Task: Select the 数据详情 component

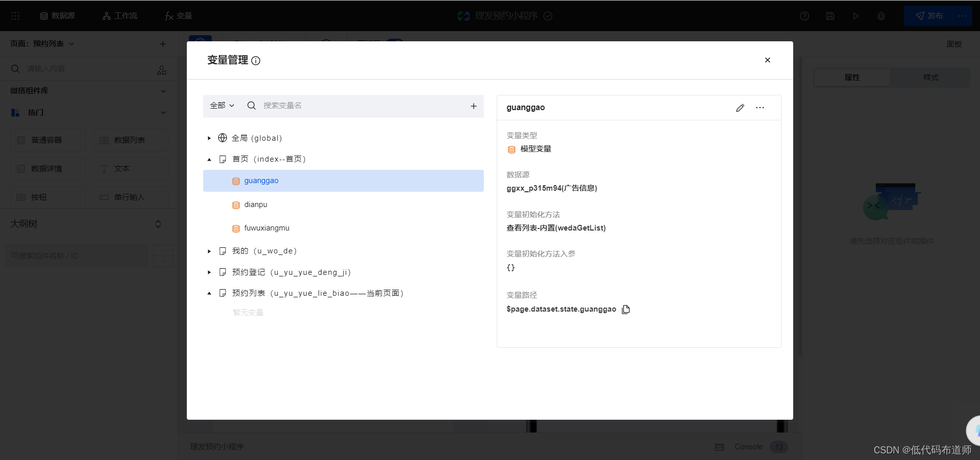Action: (48, 168)
